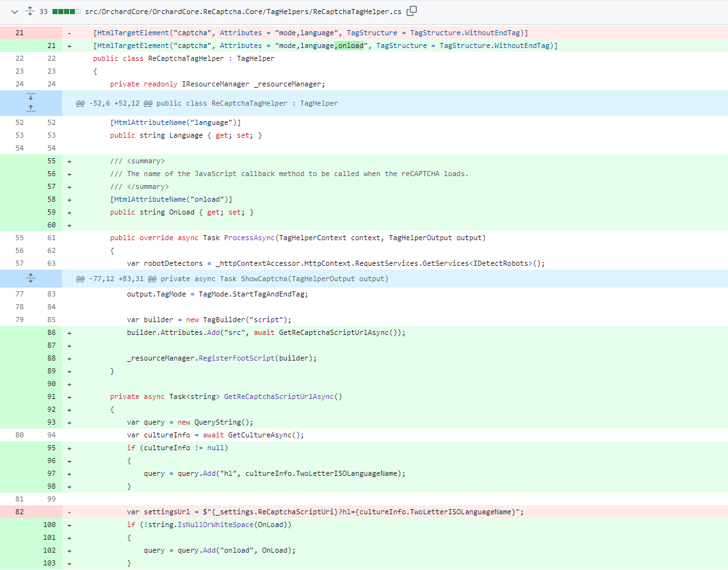
Task: Click 'output.TagMode = TagMode.StartTagAndEndTag;' line
Action: tap(217, 294)
